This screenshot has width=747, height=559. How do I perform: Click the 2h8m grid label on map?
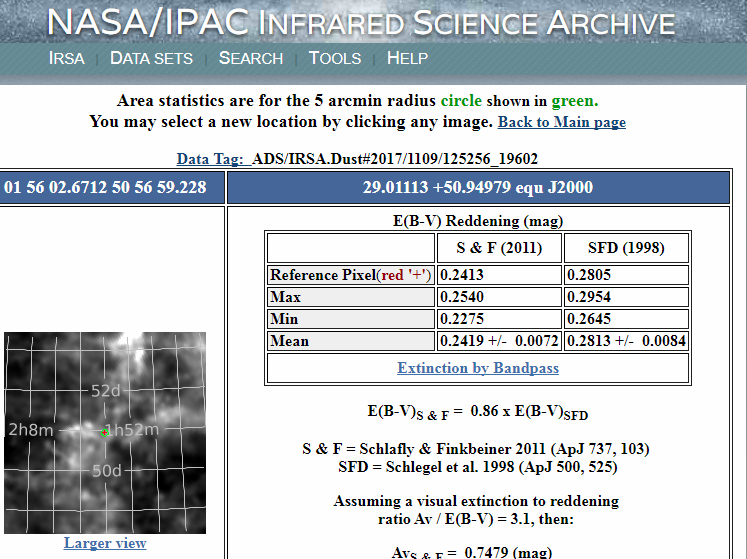pos(31,430)
